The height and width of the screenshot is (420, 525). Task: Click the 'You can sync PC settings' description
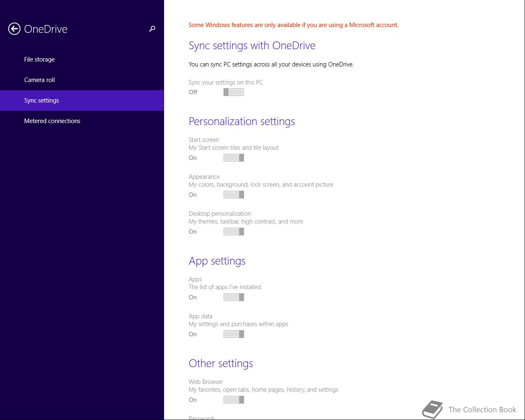click(x=271, y=64)
